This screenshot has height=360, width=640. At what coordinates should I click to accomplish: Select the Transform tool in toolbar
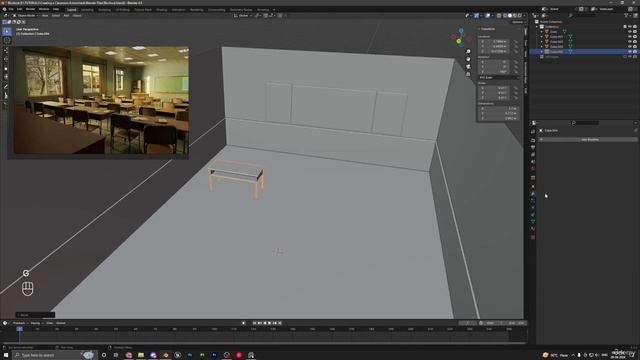point(6,77)
